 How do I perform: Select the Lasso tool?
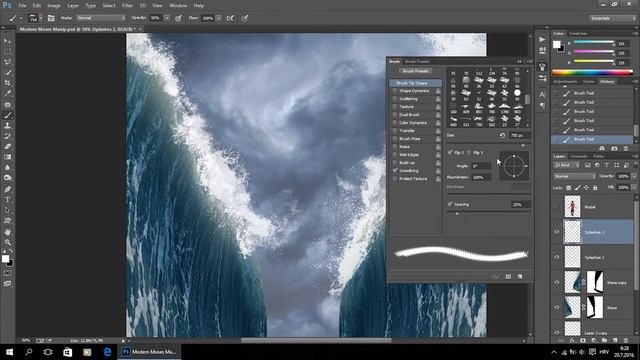(x=7, y=62)
